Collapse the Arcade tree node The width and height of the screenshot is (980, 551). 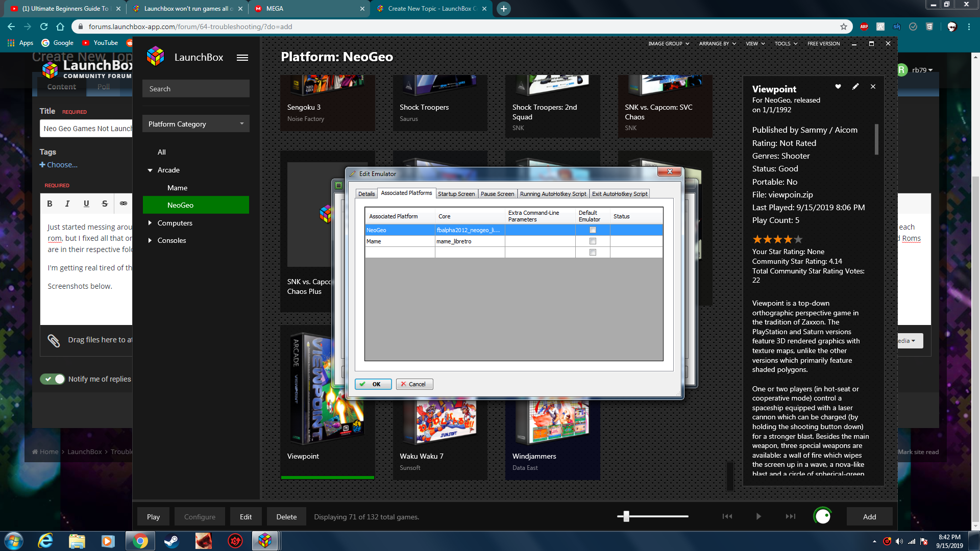click(150, 170)
